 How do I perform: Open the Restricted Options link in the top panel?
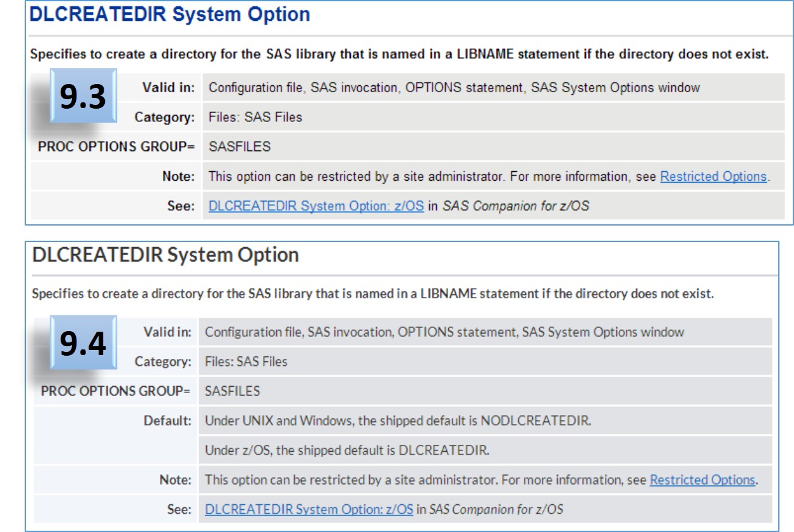pyautogui.click(x=713, y=177)
